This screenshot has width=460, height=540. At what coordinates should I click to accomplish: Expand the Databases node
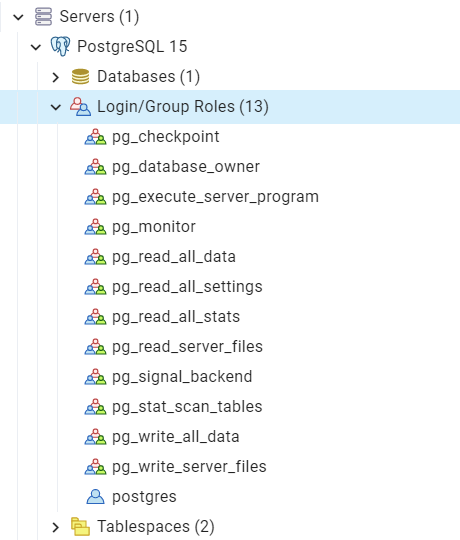coord(56,77)
